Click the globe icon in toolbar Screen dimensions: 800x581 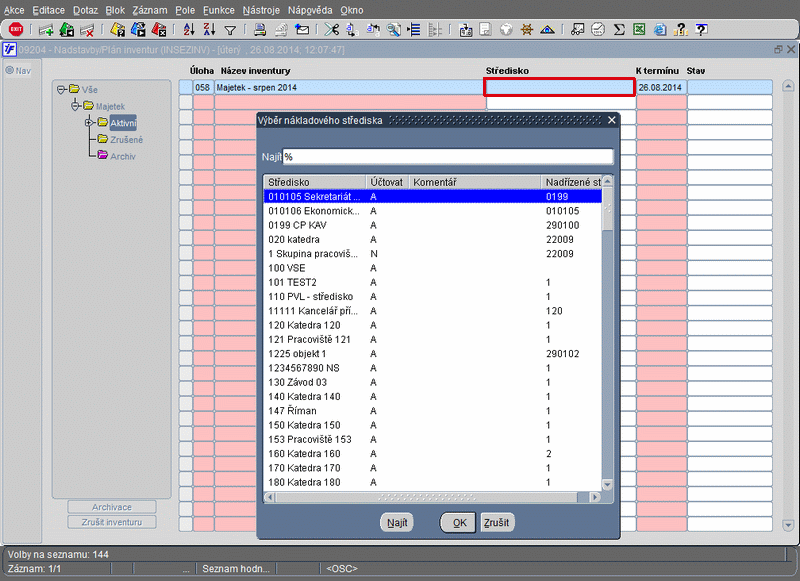click(506, 30)
